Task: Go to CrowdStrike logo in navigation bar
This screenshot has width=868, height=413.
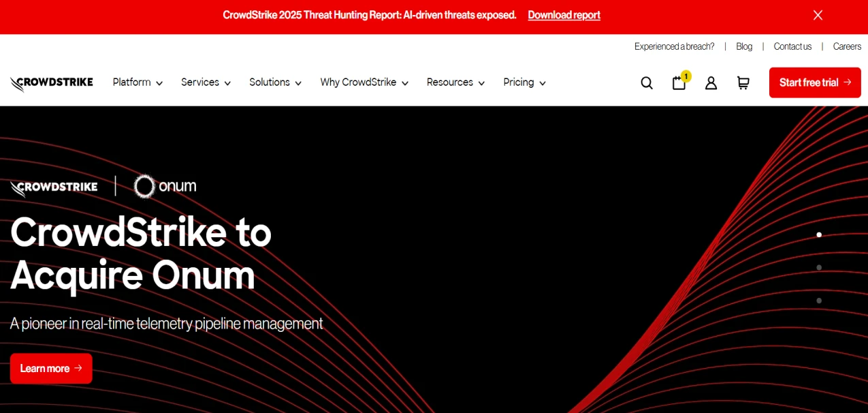Action: [x=52, y=83]
